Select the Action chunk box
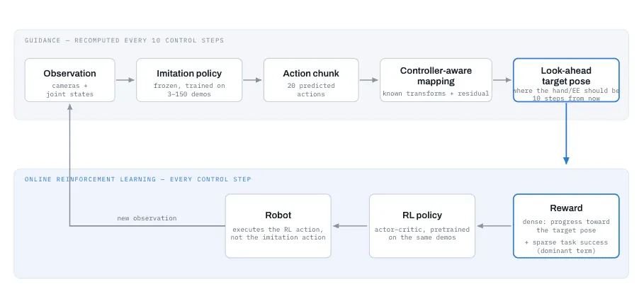This screenshot has height=304, width=644. coord(311,80)
